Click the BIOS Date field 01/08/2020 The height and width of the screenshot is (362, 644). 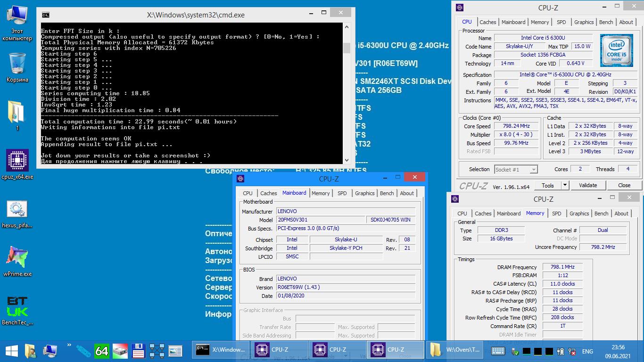[346, 296]
